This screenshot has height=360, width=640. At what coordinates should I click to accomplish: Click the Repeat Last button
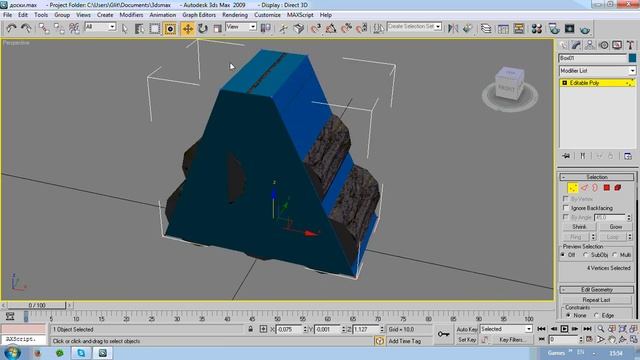click(x=596, y=300)
